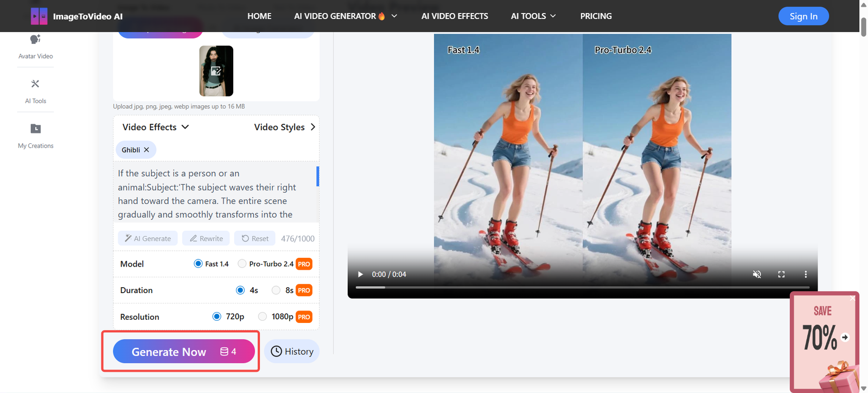Expand the Video Styles panel
Image resolution: width=868 pixels, height=393 pixels.
(284, 127)
